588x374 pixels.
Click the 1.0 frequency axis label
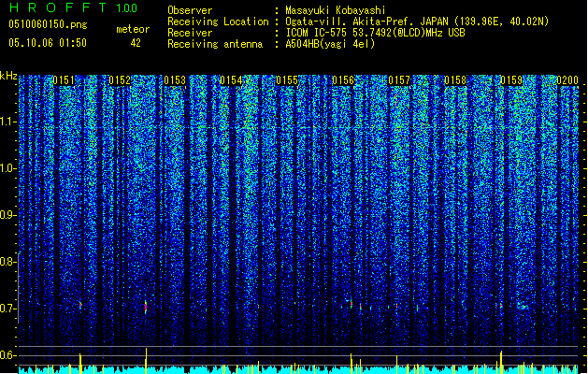tap(7, 168)
